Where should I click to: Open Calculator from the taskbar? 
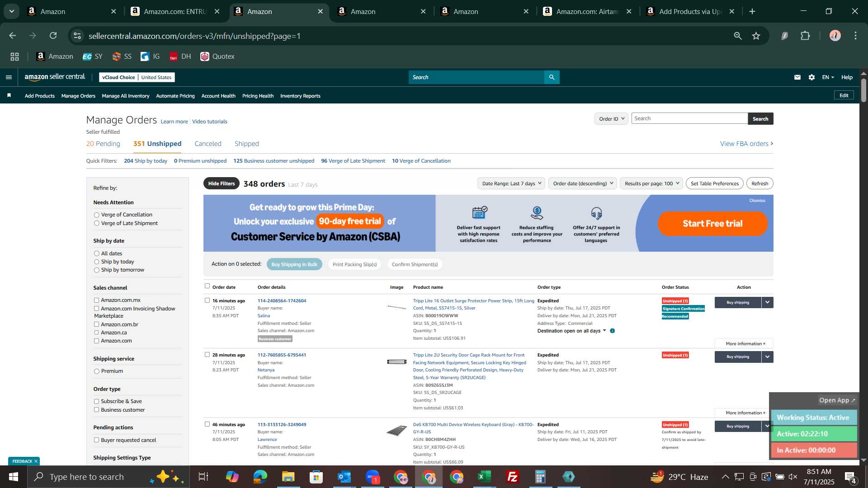pos(540,477)
